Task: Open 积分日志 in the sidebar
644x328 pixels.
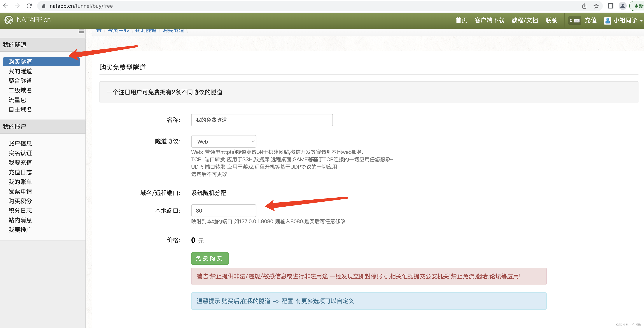Action: pyautogui.click(x=20, y=210)
